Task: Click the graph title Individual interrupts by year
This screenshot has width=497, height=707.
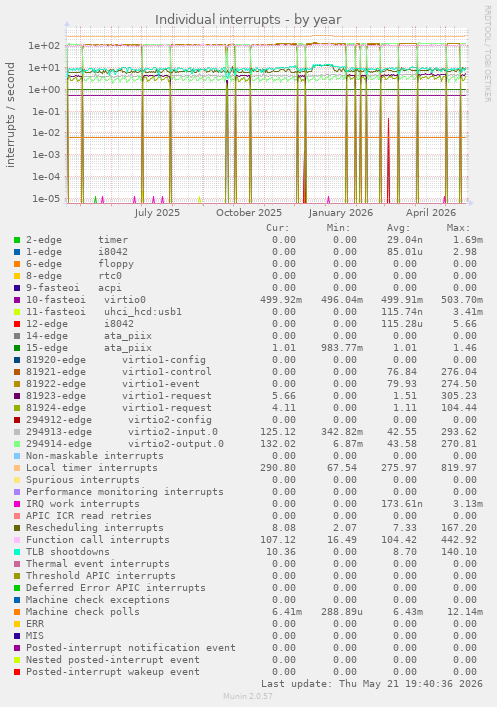Action: (x=248, y=20)
